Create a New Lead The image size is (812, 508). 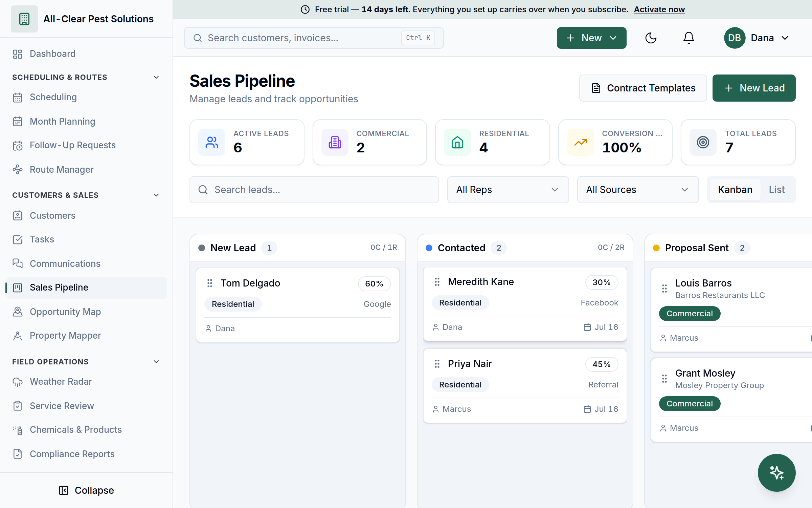pyautogui.click(x=754, y=88)
